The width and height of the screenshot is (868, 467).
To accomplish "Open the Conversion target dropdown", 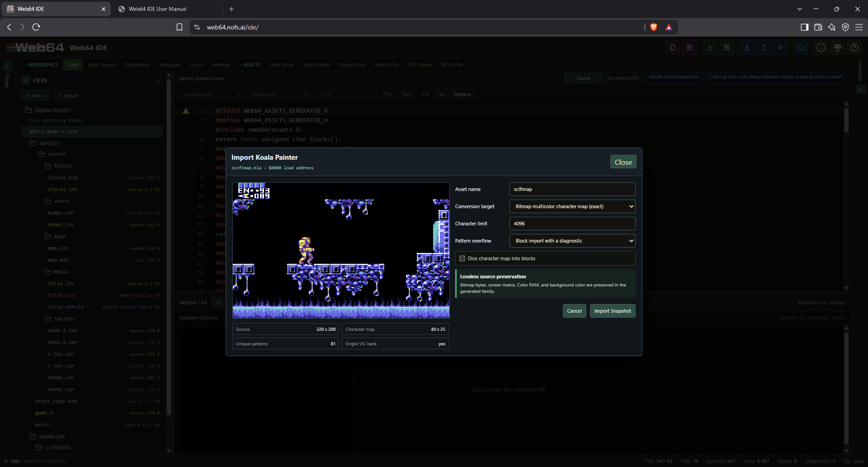I will [572, 206].
